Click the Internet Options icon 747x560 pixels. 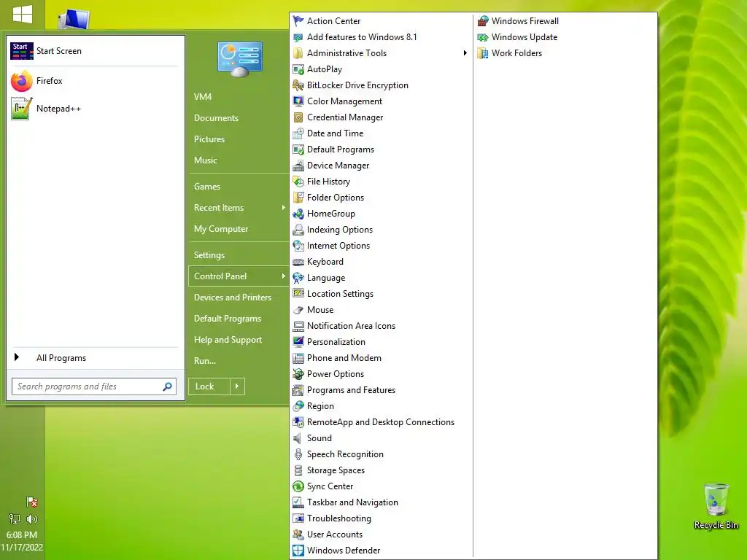[298, 246]
